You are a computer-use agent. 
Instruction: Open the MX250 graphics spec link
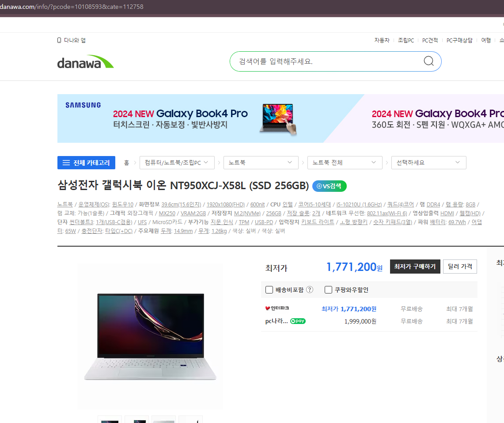pyautogui.click(x=167, y=213)
